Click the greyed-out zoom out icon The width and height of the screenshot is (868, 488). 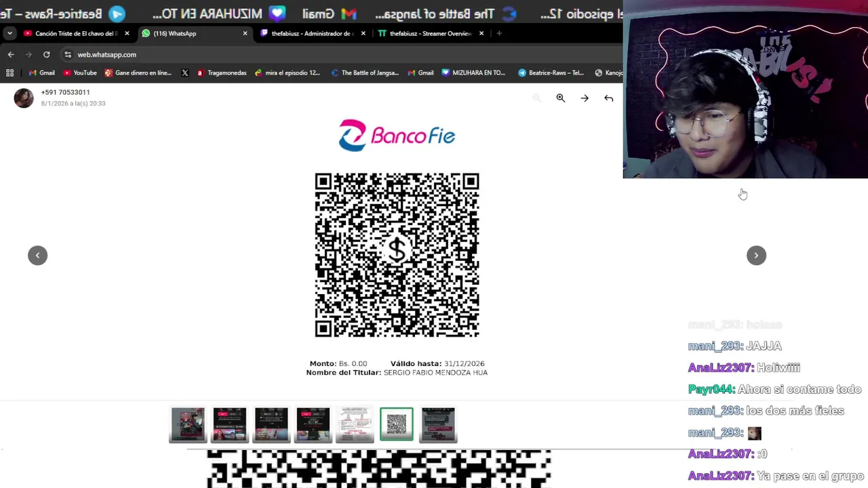tap(536, 98)
